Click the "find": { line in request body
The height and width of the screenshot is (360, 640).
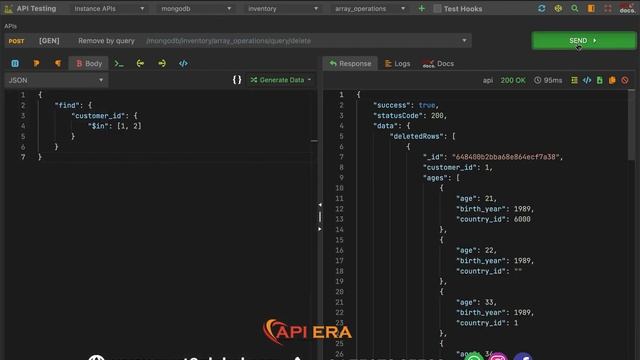pos(73,105)
